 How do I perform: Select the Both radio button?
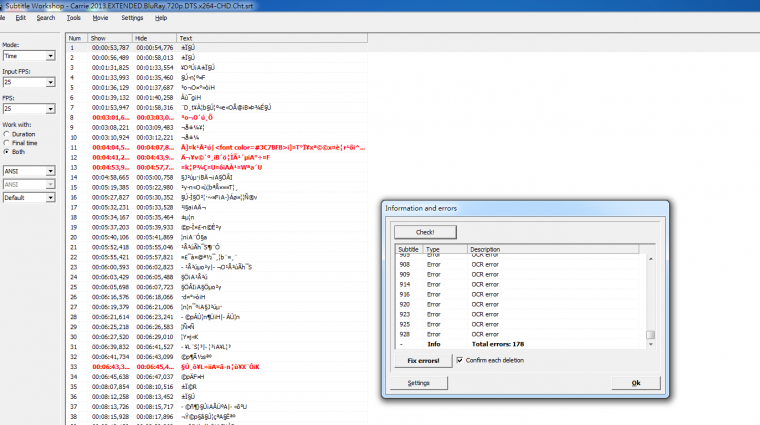(x=6, y=152)
